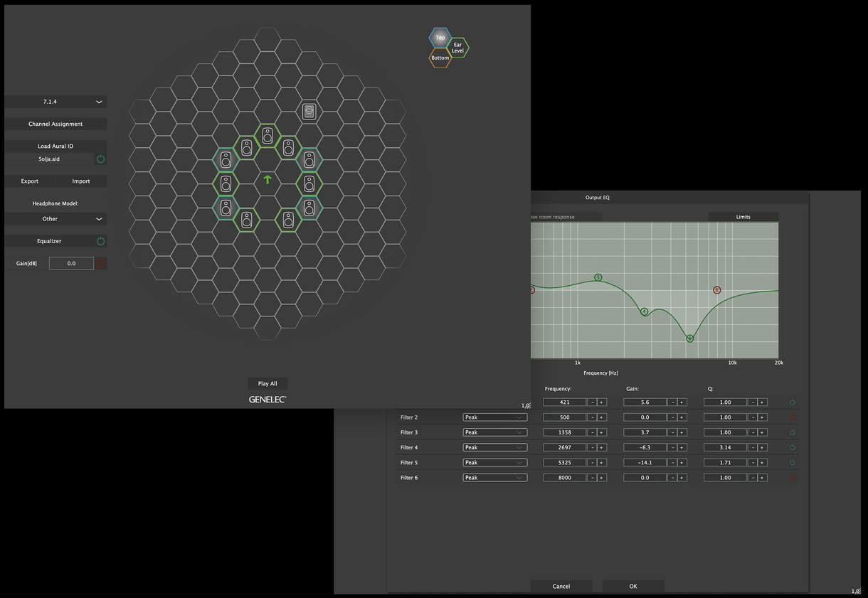Click the front center speaker icon

click(268, 136)
